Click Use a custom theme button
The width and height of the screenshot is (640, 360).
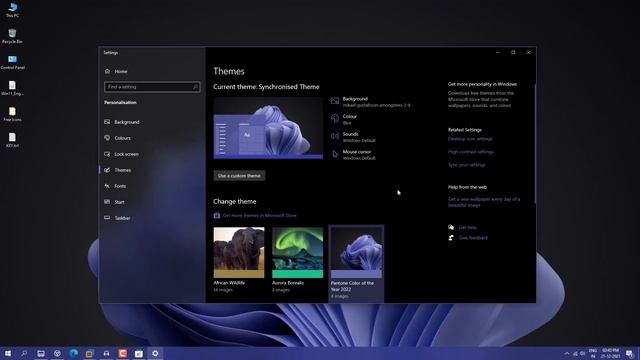click(x=239, y=176)
